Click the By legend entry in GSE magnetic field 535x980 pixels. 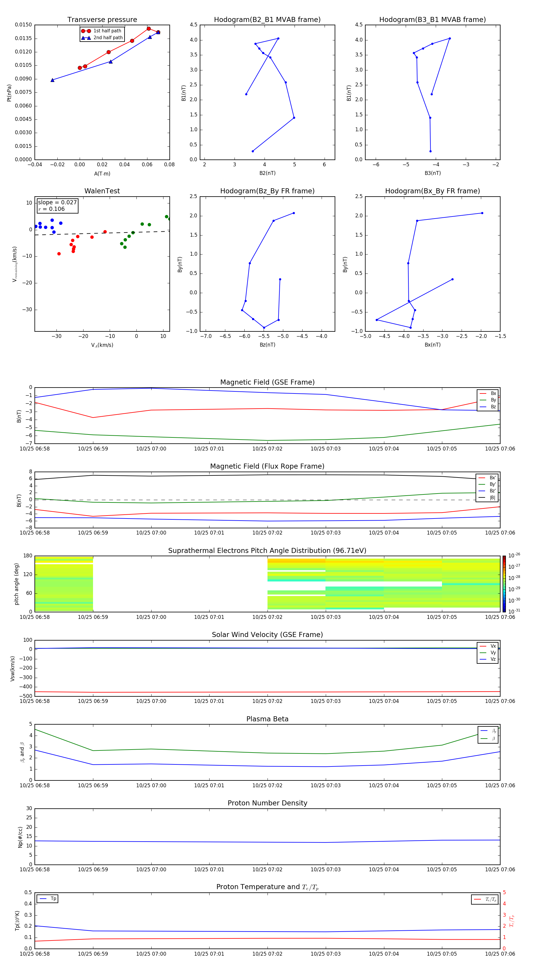coord(488,400)
